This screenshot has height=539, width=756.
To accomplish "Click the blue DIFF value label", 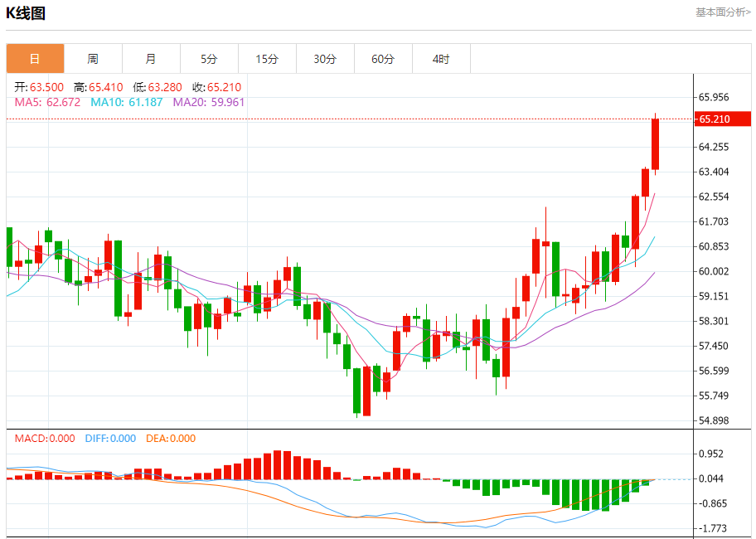I will (110, 439).
